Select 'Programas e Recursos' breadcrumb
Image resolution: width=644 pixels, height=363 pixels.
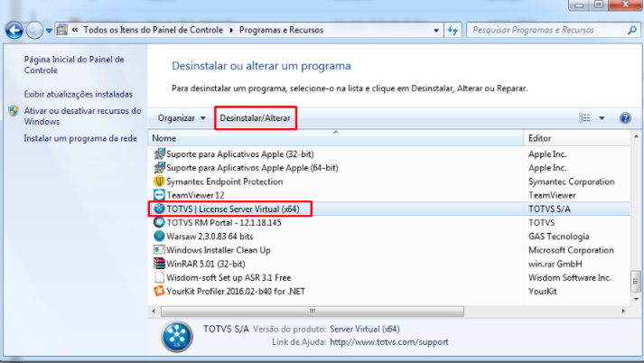coord(281,30)
